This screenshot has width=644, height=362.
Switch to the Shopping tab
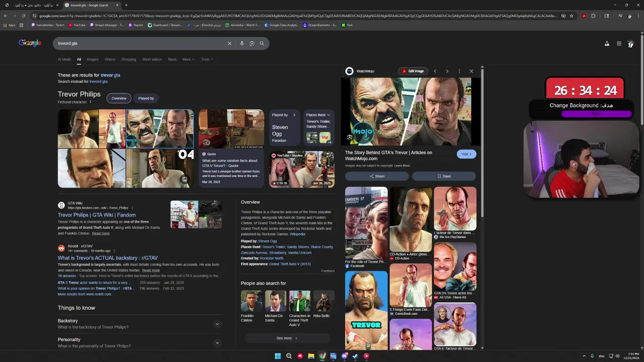tap(128, 59)
